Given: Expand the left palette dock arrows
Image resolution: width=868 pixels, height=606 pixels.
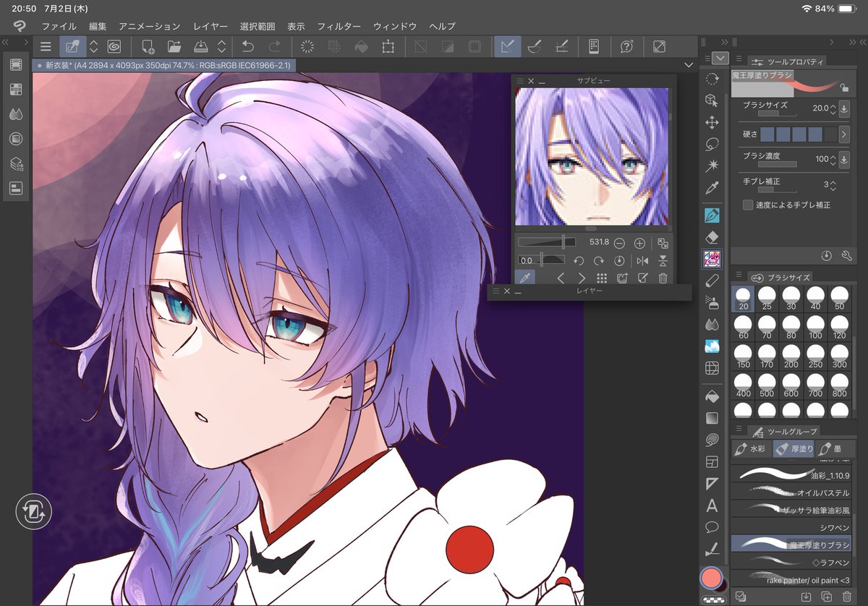Looking at the screenshot, I should (6, 42).
